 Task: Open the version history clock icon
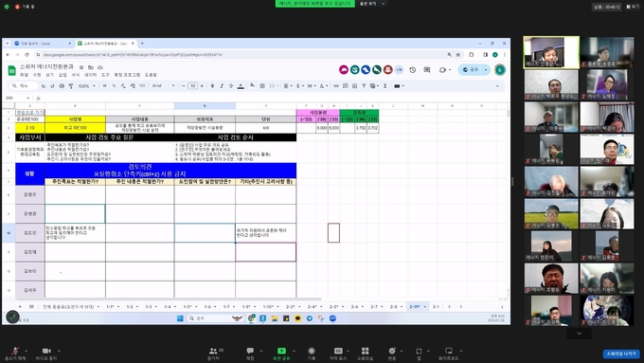click(412, 70)
